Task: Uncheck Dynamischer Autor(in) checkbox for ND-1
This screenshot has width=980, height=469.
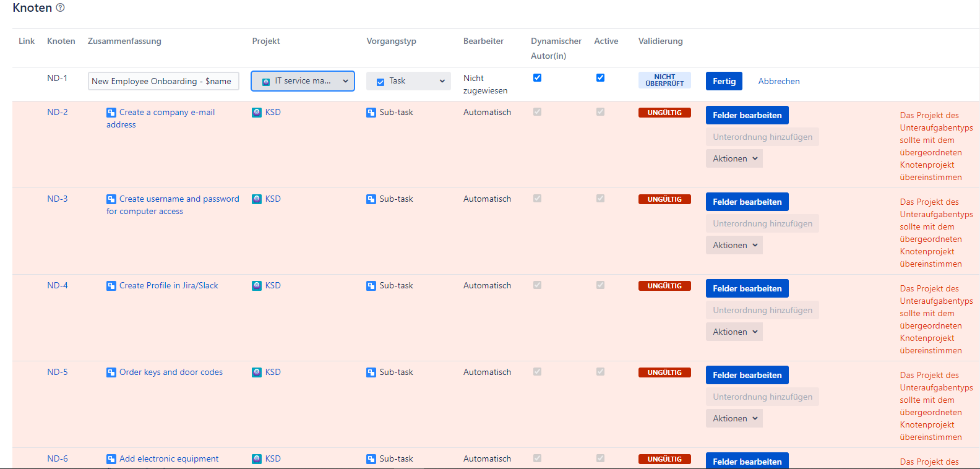Action: (537, 78)
